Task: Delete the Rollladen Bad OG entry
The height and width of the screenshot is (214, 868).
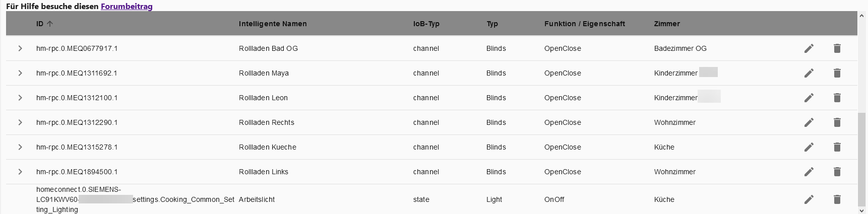Action: (837, 48)
